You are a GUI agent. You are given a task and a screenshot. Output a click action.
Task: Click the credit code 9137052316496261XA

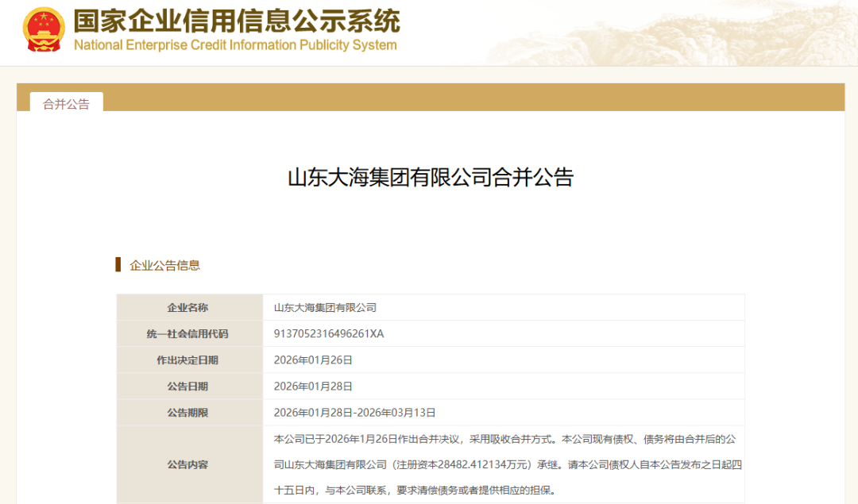329,333
